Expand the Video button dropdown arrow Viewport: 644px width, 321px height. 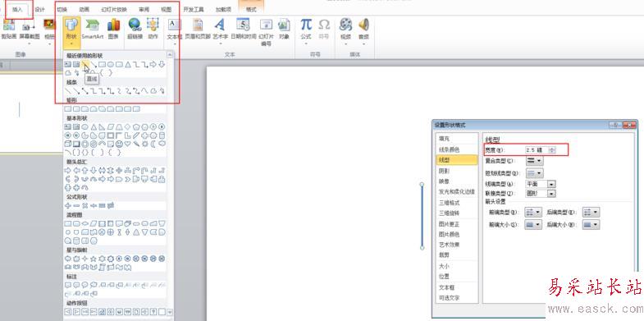pos(345,44)
